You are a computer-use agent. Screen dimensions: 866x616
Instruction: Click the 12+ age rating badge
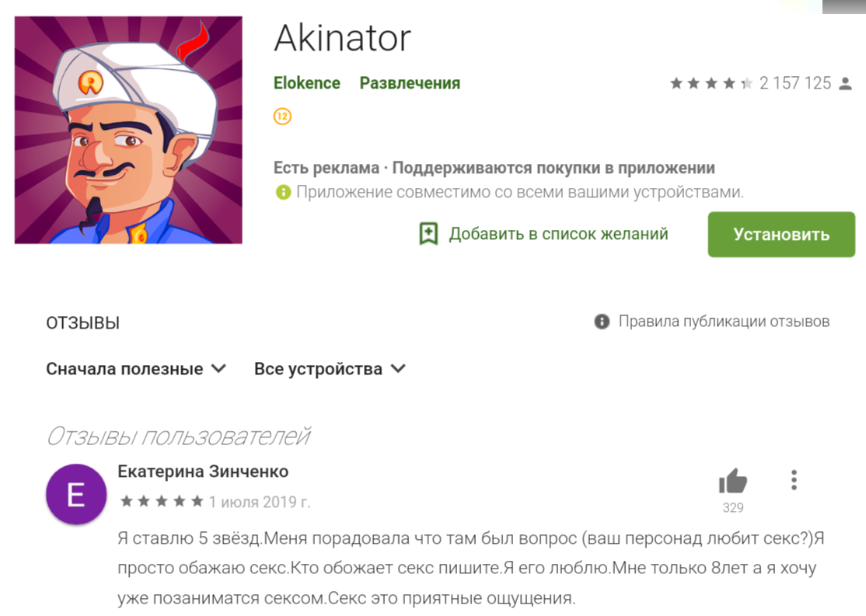click(282, 117)
